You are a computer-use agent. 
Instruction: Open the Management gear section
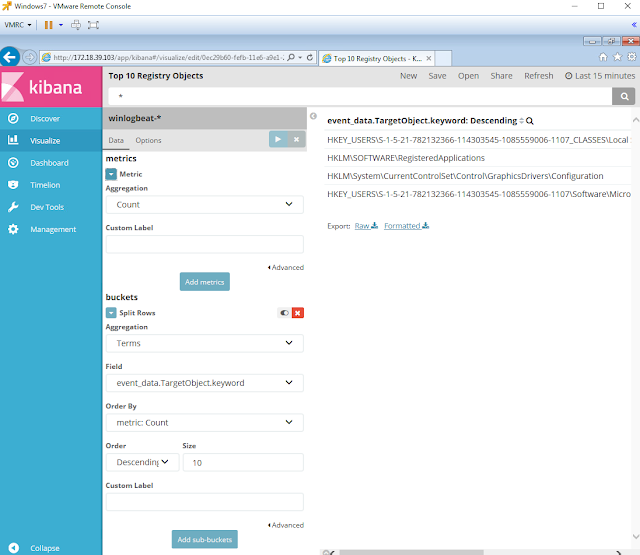[13, 229]
